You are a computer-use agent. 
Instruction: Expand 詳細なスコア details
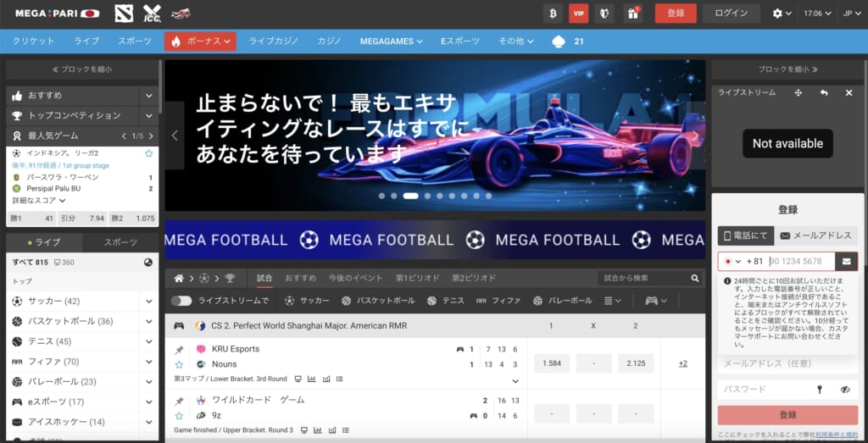point(39,200)
